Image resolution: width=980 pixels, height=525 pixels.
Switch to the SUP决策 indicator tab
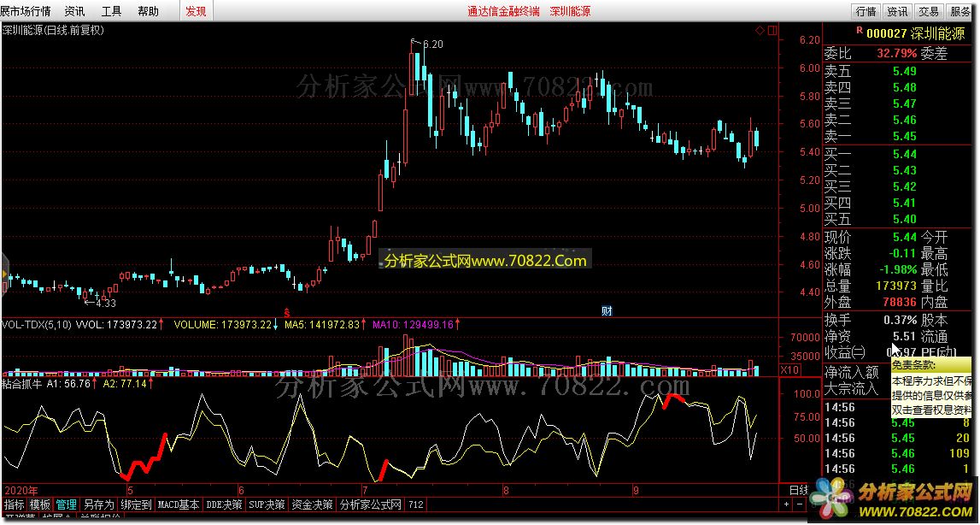pyautogui.click(x=267, y=504)
